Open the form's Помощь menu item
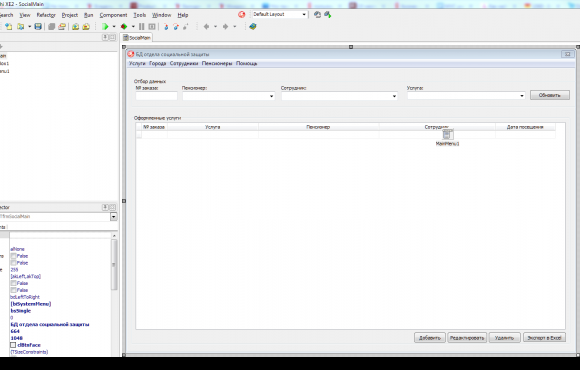Viewport: 580px width, 370px height. pos(246,64)
